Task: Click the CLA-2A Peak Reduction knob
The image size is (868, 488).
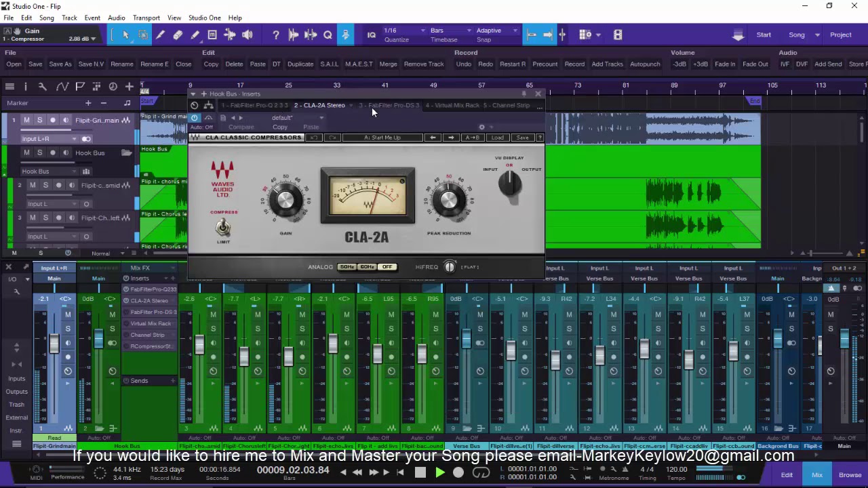Action: click(448, 200)
